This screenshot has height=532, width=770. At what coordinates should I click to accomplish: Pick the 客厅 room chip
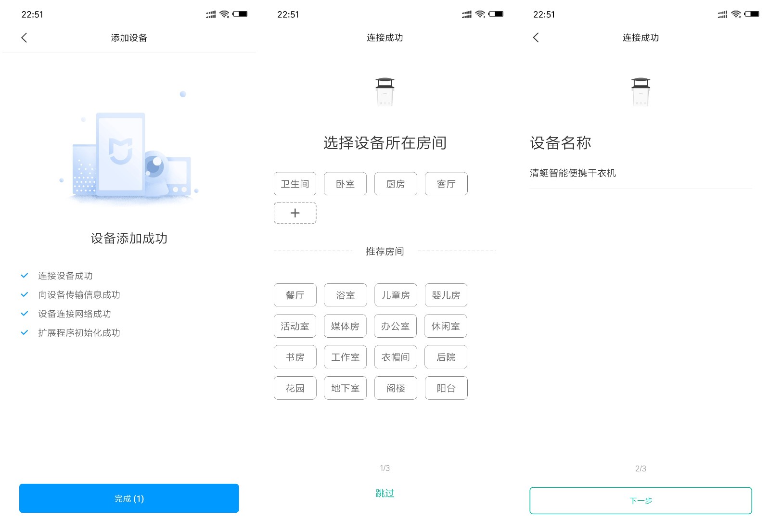click(446, 184)
